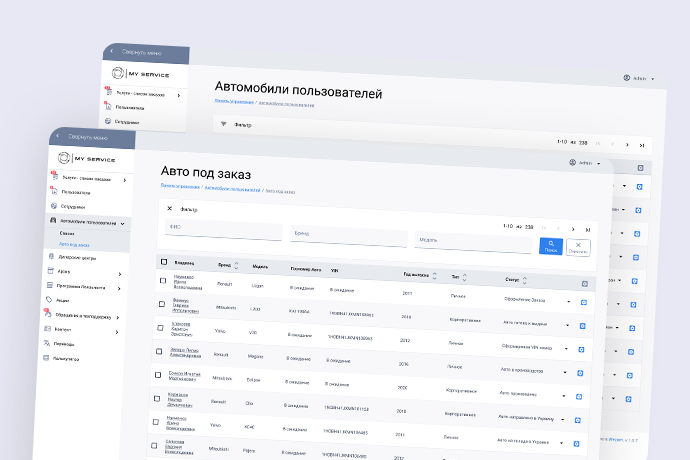Close the filter panel with the X icon

(169, 209)
